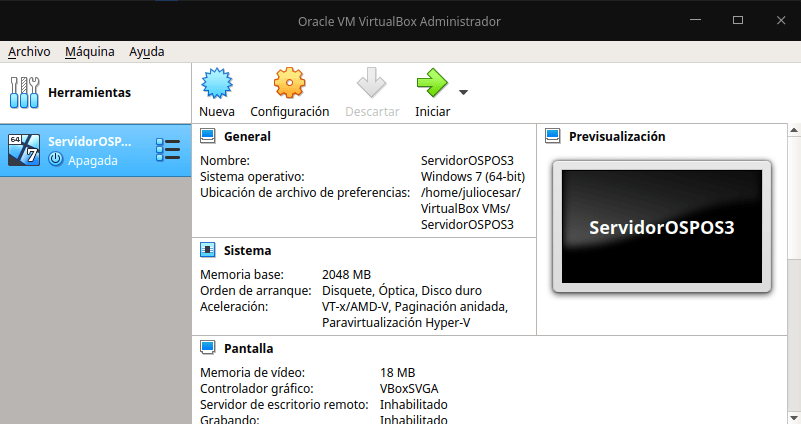
Task: Open the Ayuda menu
Action: coord(146,52)
